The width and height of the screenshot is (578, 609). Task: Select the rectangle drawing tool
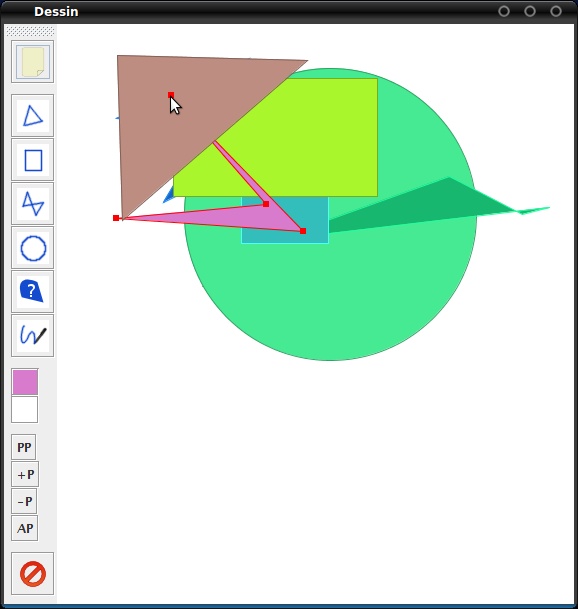[x=33, y=160]
